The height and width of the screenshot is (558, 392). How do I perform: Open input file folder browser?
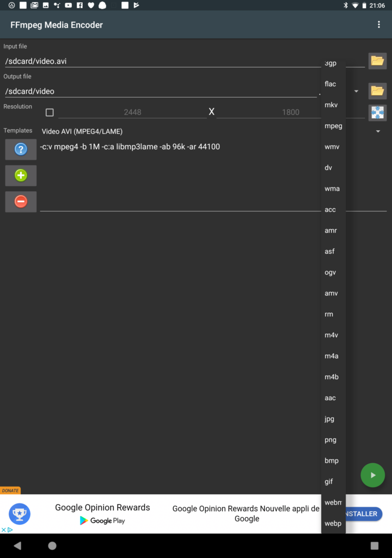coord(377,60)
